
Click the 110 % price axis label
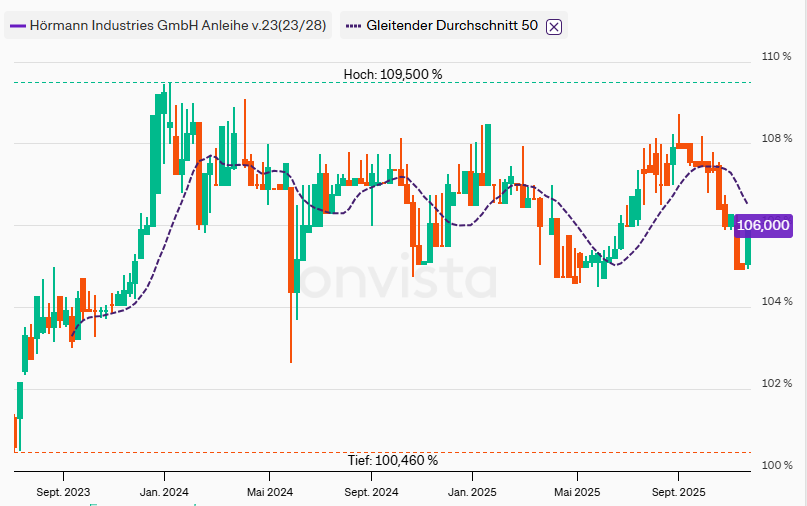[776, 57]
